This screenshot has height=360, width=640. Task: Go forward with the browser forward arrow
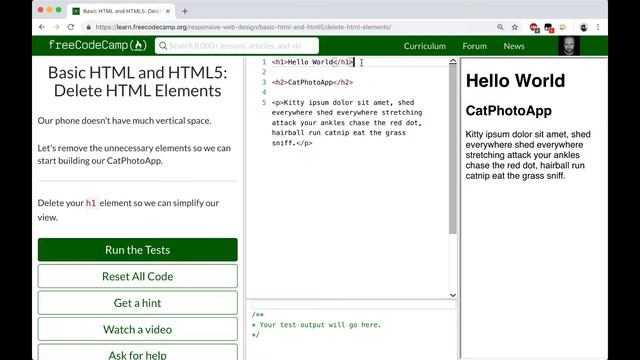point(56,27)
